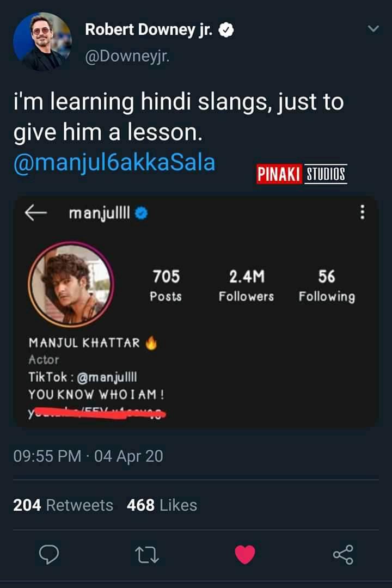Open the three-dot menu on manjullll profile
Screen dimensions: 392x588
click(x=363, y=212)
